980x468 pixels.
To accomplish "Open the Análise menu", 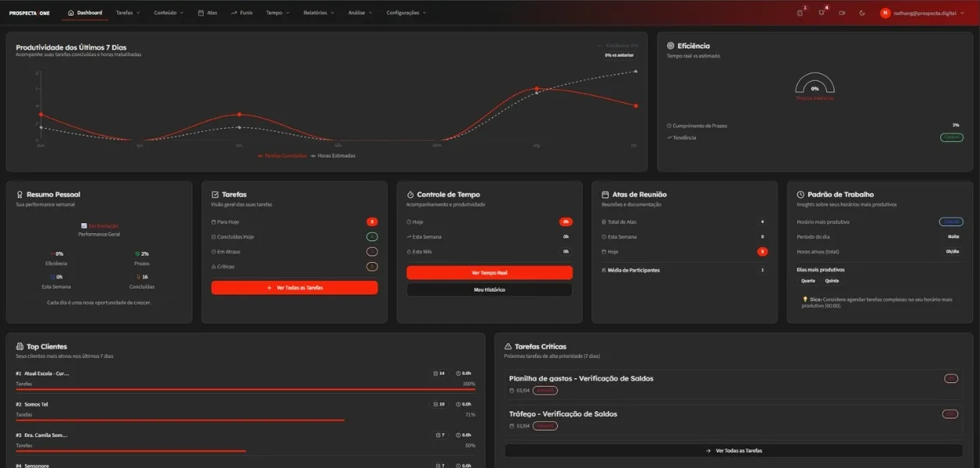I will pos(360,12).
